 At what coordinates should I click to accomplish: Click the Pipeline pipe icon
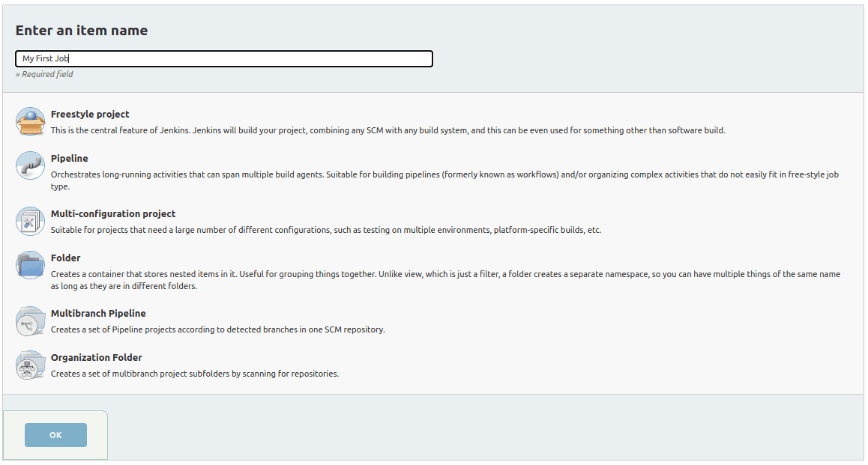pos(31,166)
